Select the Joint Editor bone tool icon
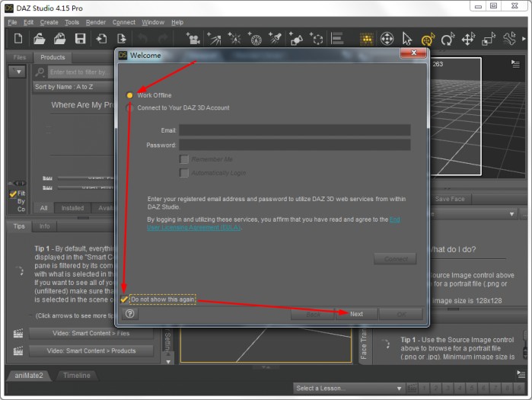This screenshot has height=400, width=532. [509, 39]
